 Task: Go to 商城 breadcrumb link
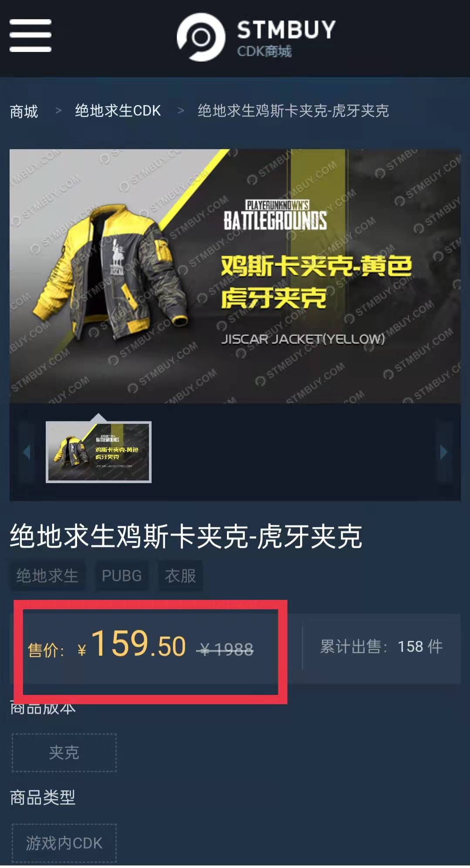(x=24, y=112)
